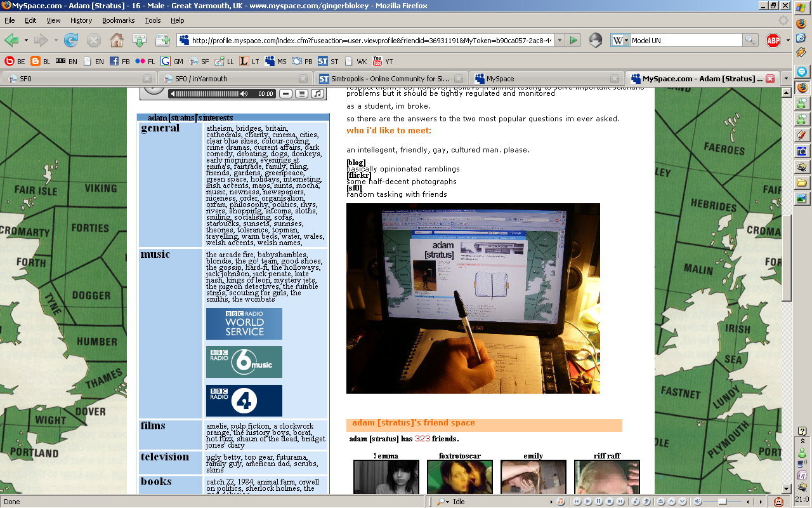Open the list-all-tabs dropdown arrow
Viewport: 812px width, 508px height.
click(x=786, y=79)
